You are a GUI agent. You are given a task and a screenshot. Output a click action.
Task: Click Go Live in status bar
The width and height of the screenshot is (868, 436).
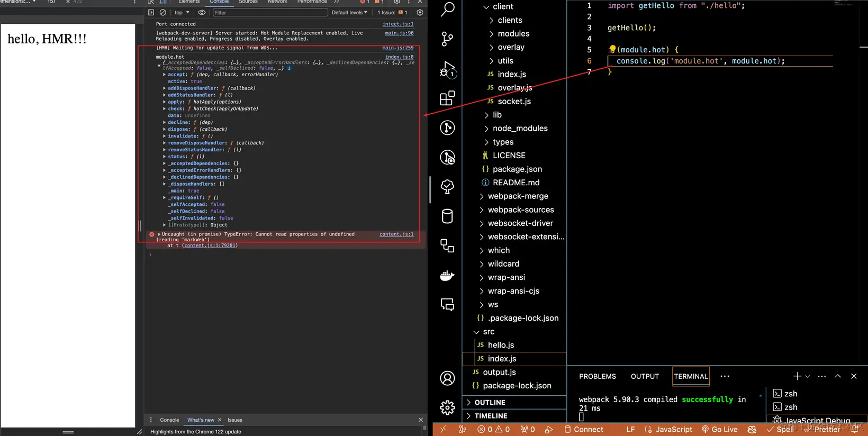click(x=720, y=430)
